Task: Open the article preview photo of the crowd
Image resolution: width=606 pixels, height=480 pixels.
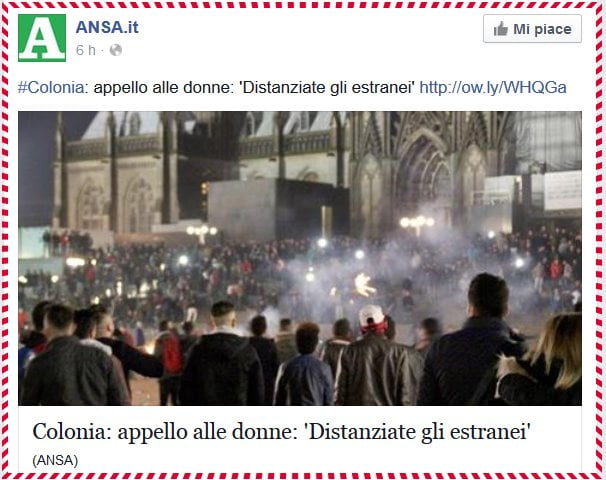Action: [x=300, y=258]
